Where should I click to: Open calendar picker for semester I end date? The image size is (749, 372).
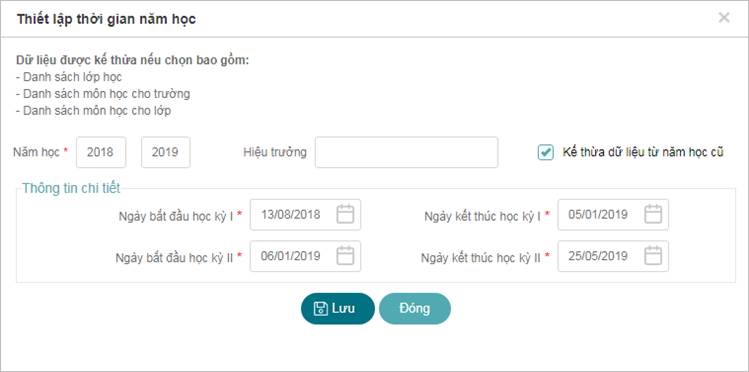coord(653,214)
